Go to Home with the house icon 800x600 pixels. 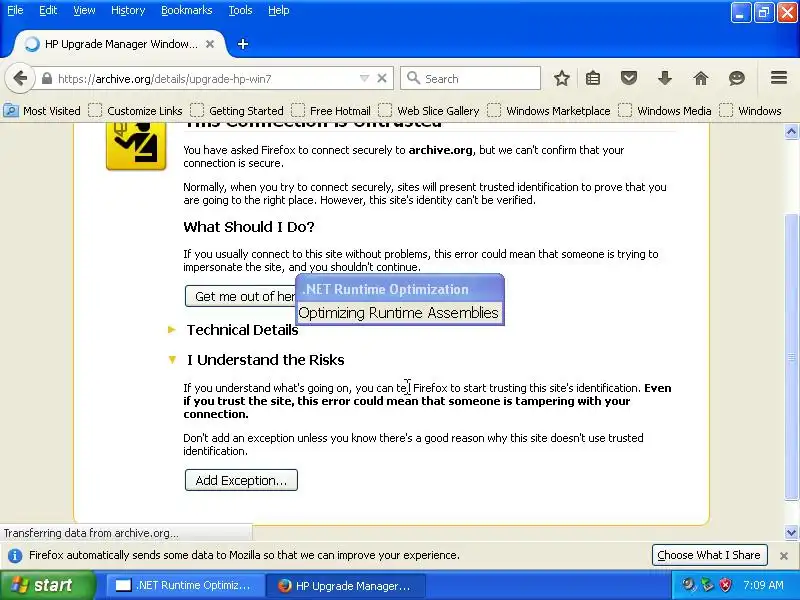pyautogui.click(x=701, y=78)
